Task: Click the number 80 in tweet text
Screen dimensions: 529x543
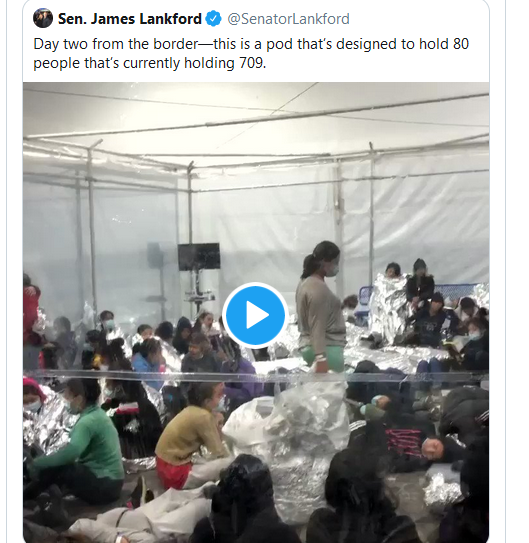Action: point(461,44)
